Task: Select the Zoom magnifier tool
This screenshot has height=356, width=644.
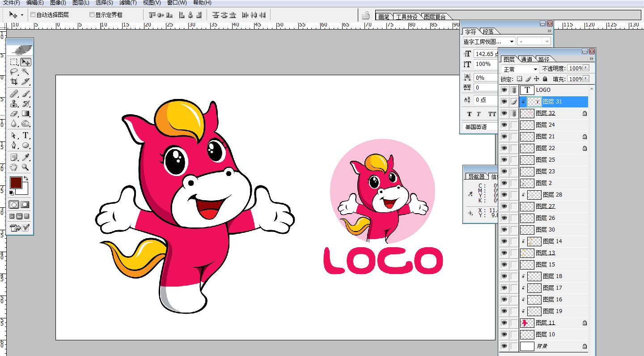Action: (x=25, y=167)
